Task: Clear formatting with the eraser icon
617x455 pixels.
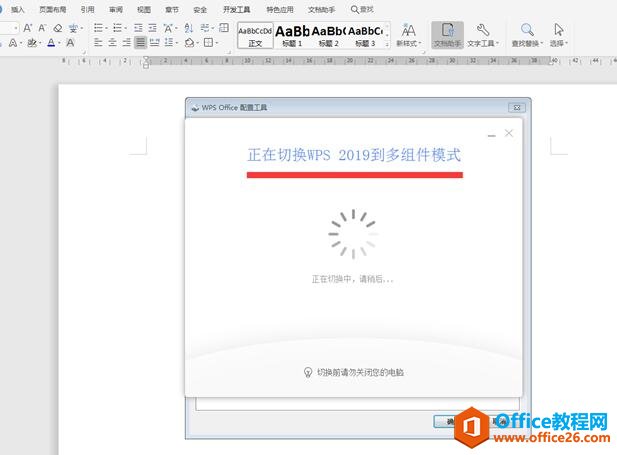Action: [58, 28]
